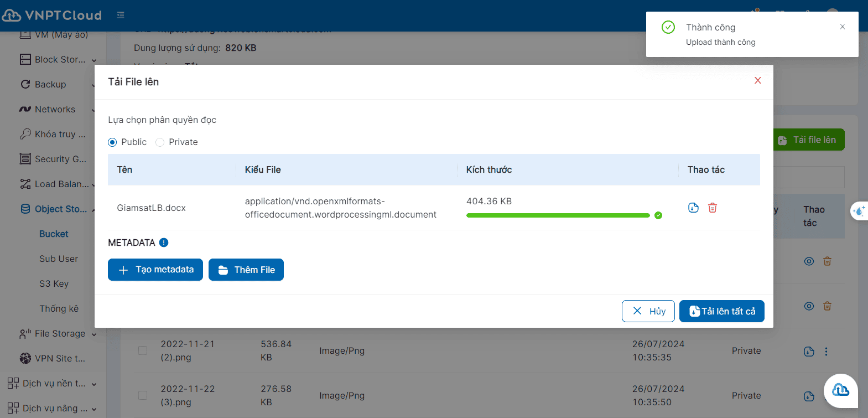Click the Hủy cancel button
This screenshot has width=868, height=418.
coord(648,311)
